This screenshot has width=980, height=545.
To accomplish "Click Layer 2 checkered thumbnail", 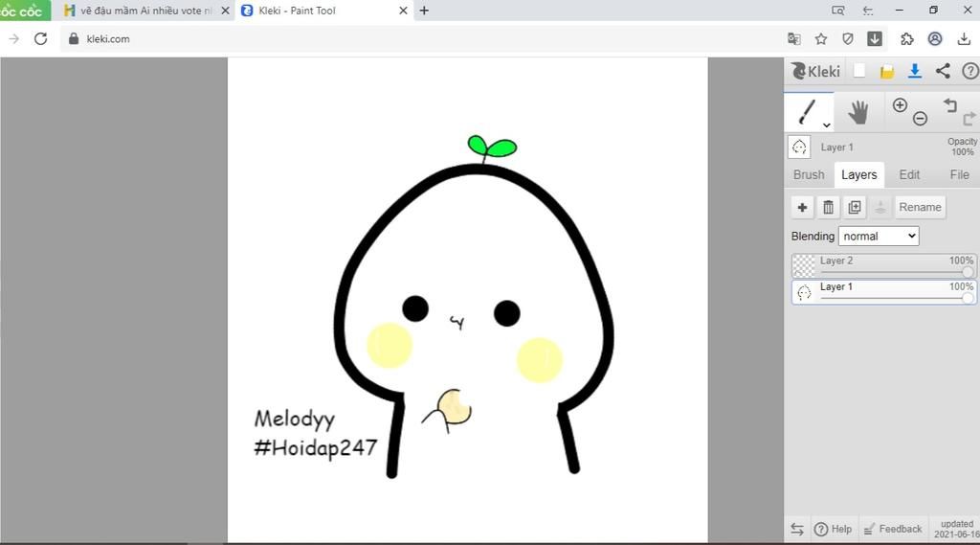I will (804, 265).
